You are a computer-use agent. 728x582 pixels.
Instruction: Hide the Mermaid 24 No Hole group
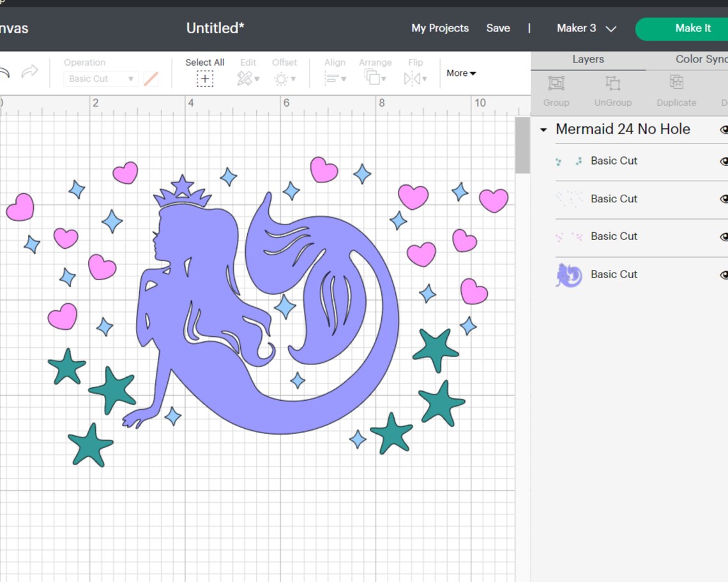coord(724,130)
